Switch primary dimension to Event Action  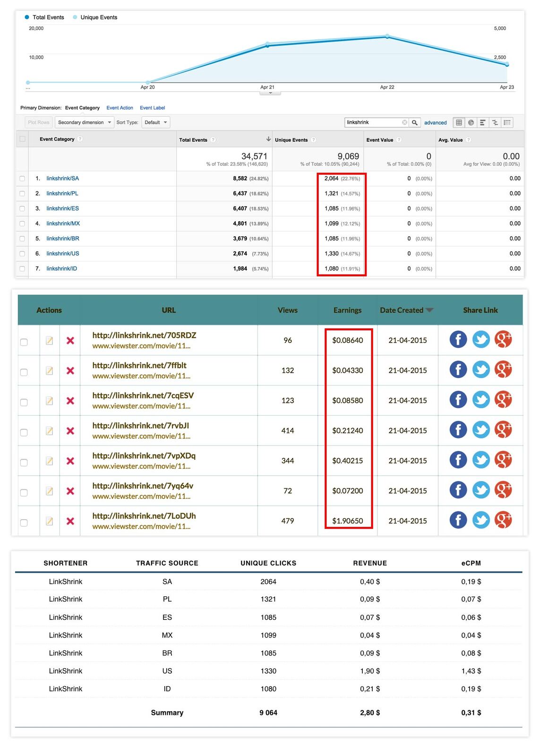tap(120, 108)
